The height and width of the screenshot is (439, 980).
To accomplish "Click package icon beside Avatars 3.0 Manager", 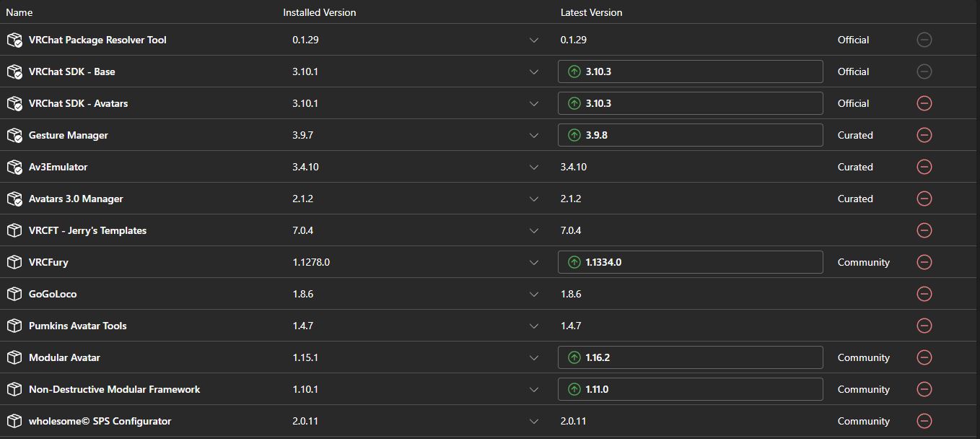I will point(14,199).
